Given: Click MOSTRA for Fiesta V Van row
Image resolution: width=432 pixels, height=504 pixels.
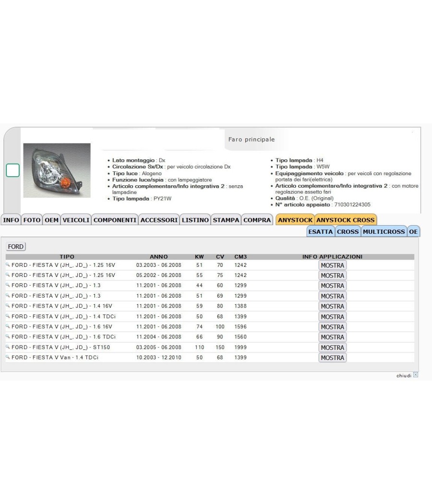Looking at the screenshot, I should pyautogui.click(x=332, y=358).
